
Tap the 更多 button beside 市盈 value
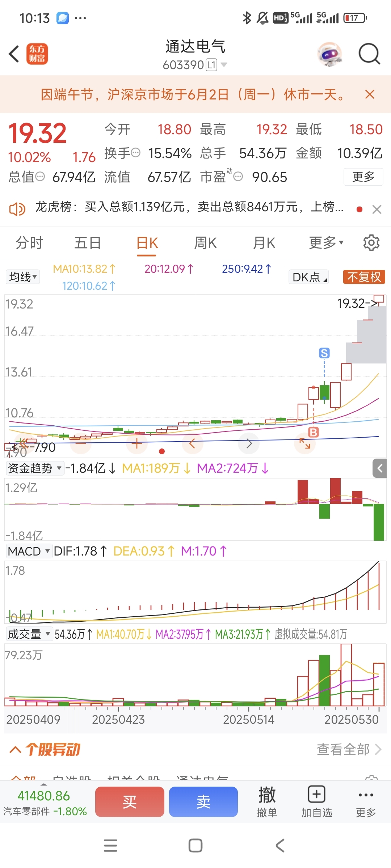(x=363, y=177)
